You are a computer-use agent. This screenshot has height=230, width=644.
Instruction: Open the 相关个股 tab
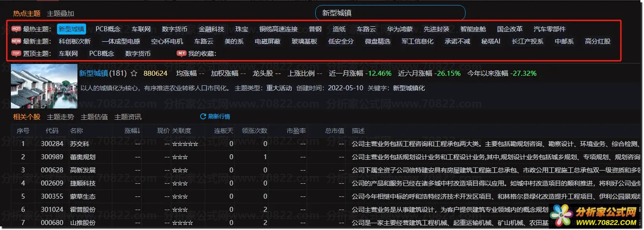(27, 117)
